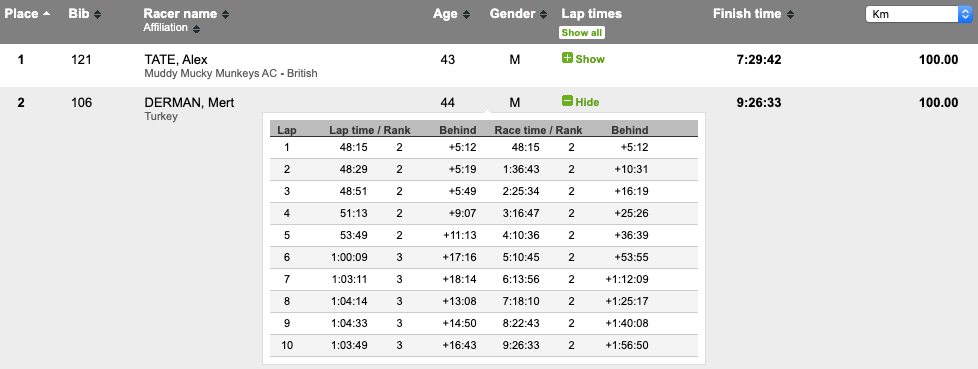Sort by Finish time arrows
978x369 pixels.
tap(790, 14)
